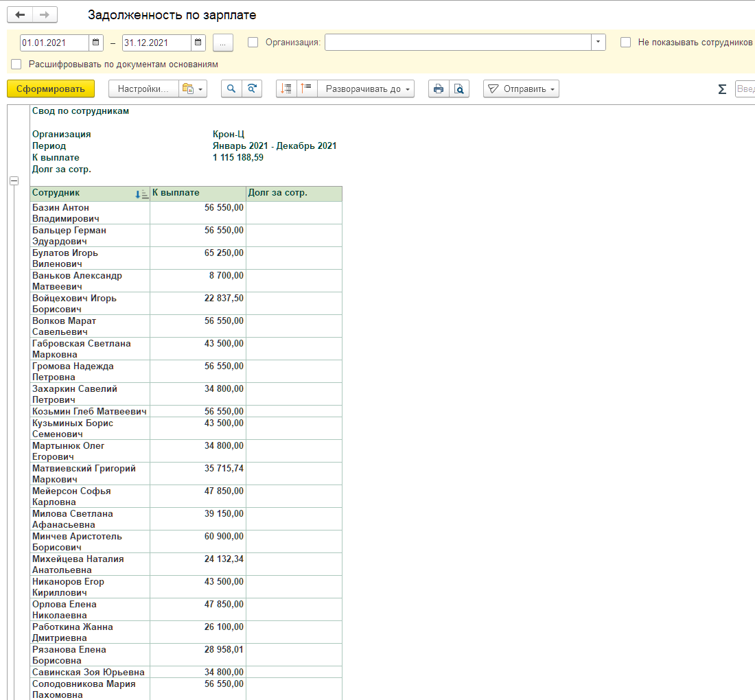Open report variants dropdown next to Настройки
Viewport: 755px width, 700px height.
(193, 89)
